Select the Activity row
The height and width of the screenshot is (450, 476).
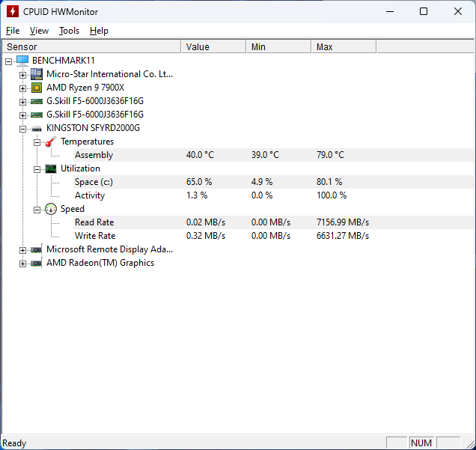[273, 195]
